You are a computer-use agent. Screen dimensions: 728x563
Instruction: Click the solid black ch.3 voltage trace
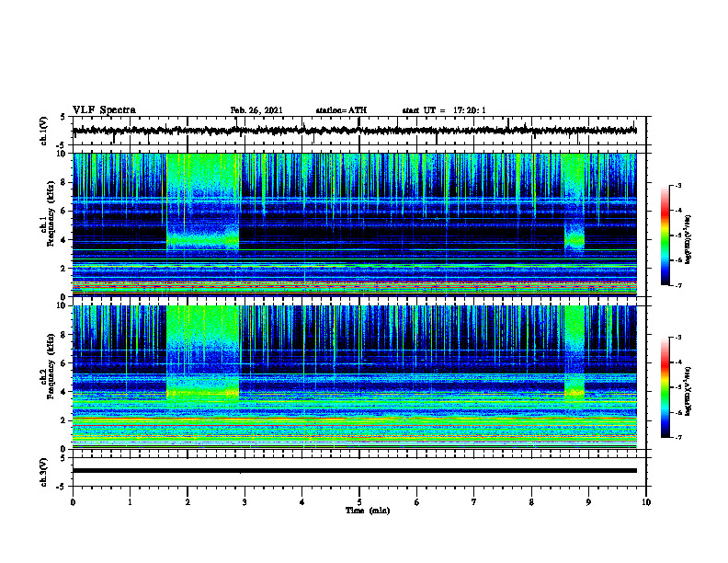coord(355,471)
